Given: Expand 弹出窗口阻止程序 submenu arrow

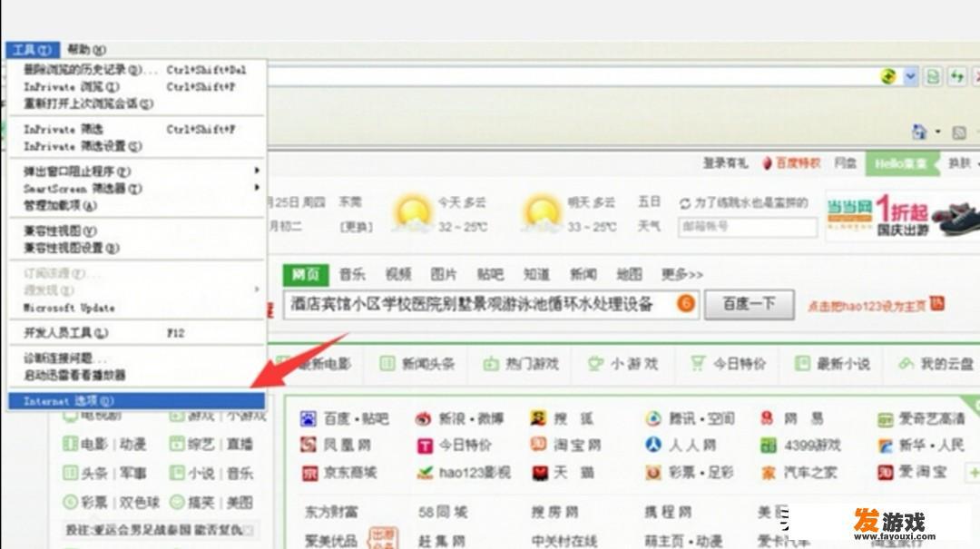Looking at the screenshot, I should click(x=256, y=171).
